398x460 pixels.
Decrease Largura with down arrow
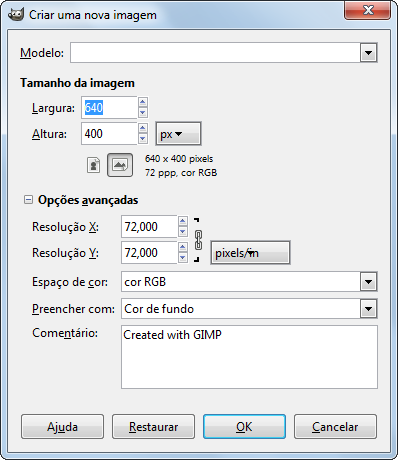143,113
